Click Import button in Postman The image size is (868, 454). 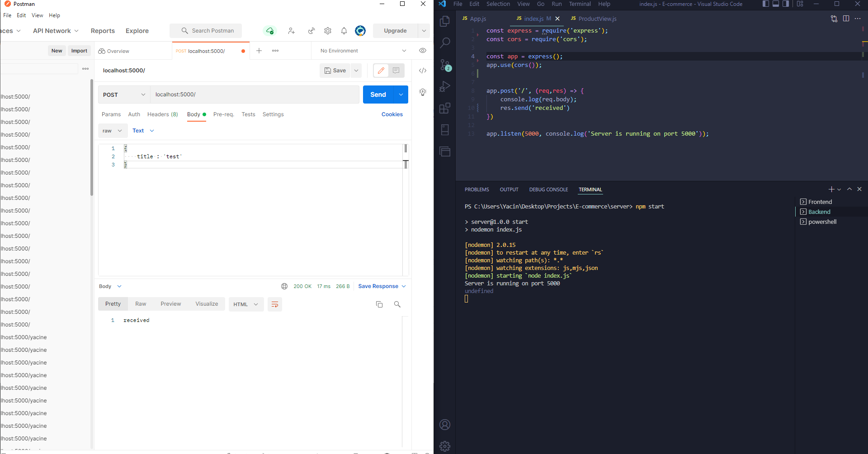[79, 51]
